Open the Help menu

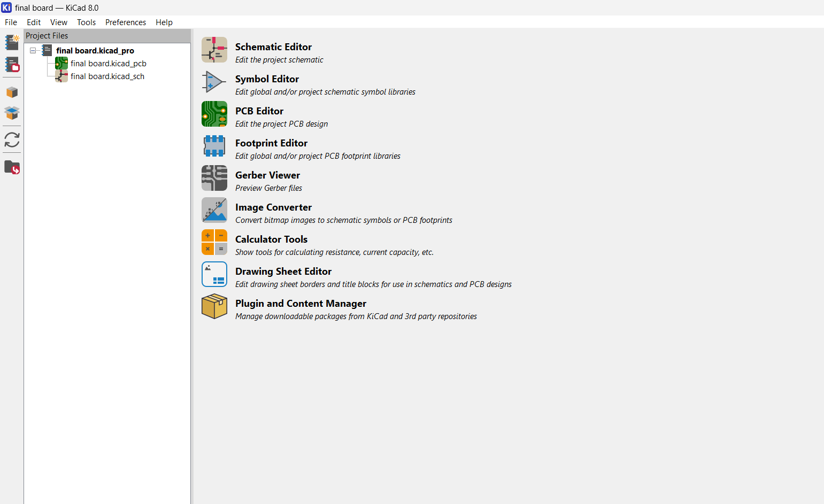click(164, 22)
